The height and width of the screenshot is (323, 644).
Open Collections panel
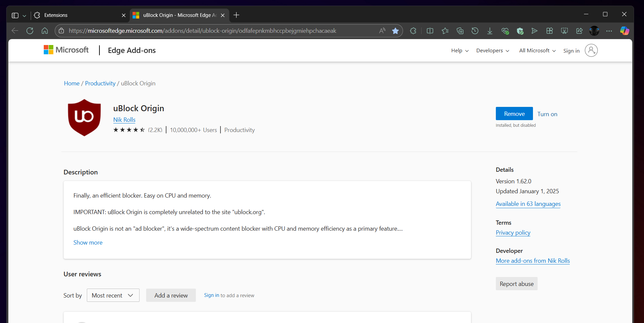460,31
